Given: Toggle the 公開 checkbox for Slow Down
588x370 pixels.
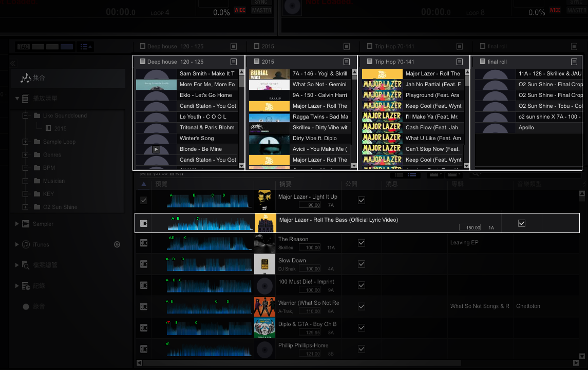Looking at the screenshot, I should (x=362, y=264).
